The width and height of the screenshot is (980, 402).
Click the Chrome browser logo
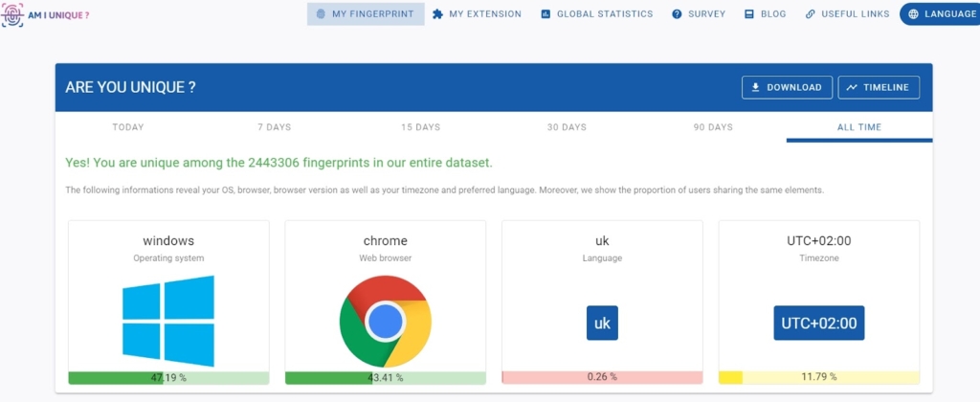[x=385, y=323]
